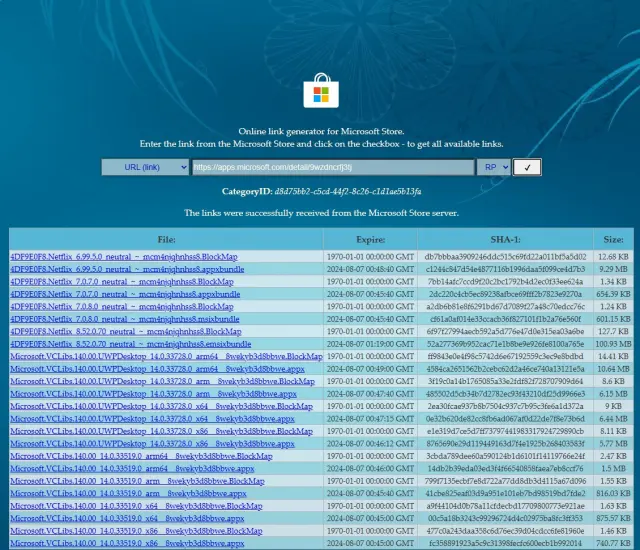Open Netflix 6.99.5.0 BlockMap link
Image resolution: width=640 pixels, height=550 pixels.
pos(123,256)
